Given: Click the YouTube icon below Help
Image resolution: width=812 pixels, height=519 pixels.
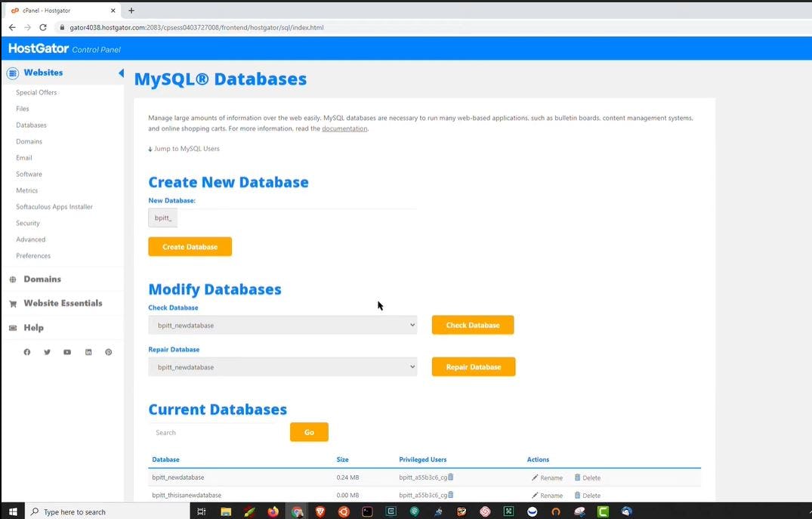Looking at the screenshot, I should point(67,352).
